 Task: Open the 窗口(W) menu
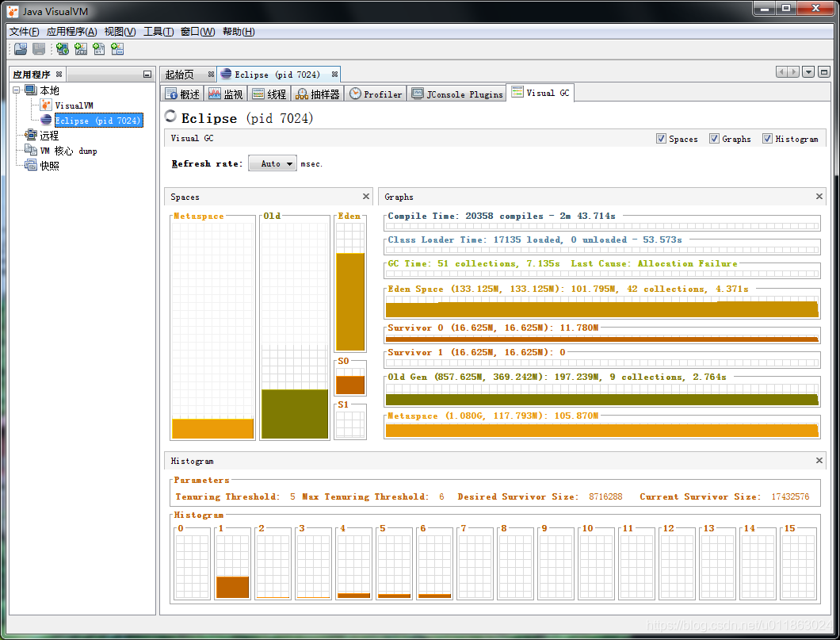click(x=197, y=32)
